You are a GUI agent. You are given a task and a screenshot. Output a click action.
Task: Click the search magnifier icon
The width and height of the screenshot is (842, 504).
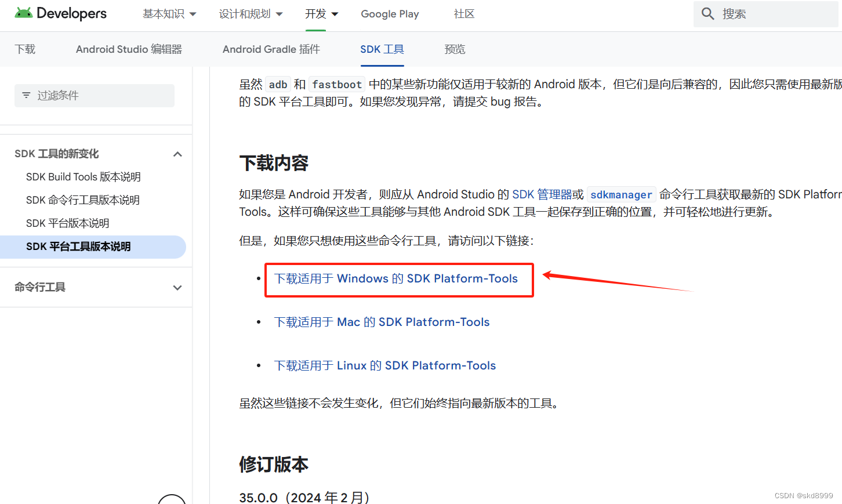click(707, 14)
